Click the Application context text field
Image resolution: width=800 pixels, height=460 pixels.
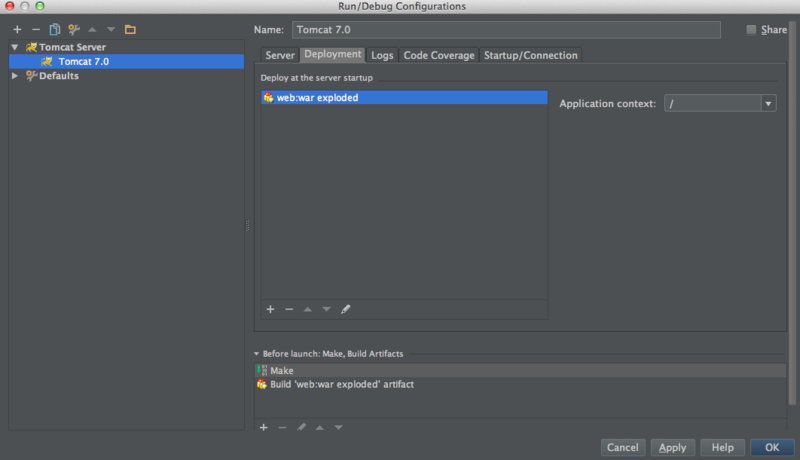click(x=713, y=104)
